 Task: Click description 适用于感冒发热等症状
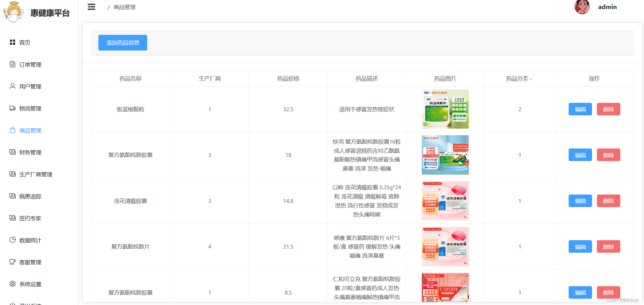coord(367,109)
